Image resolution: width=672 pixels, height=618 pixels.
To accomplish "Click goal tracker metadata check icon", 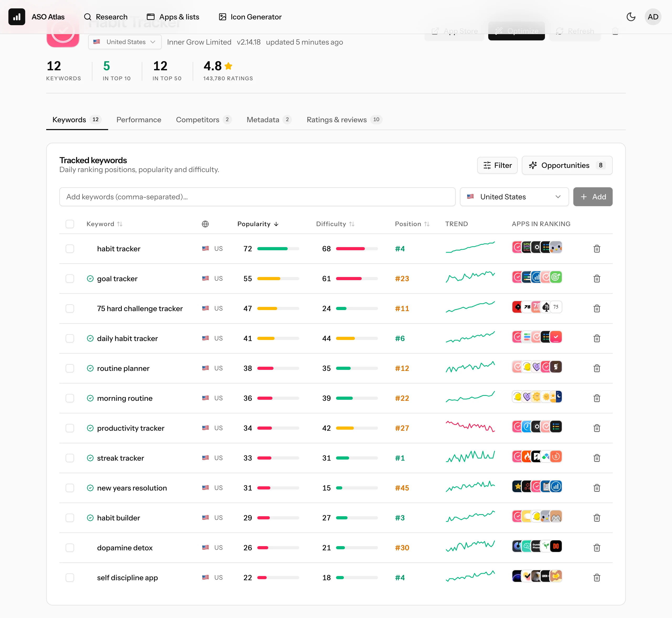I will [90, 279].
